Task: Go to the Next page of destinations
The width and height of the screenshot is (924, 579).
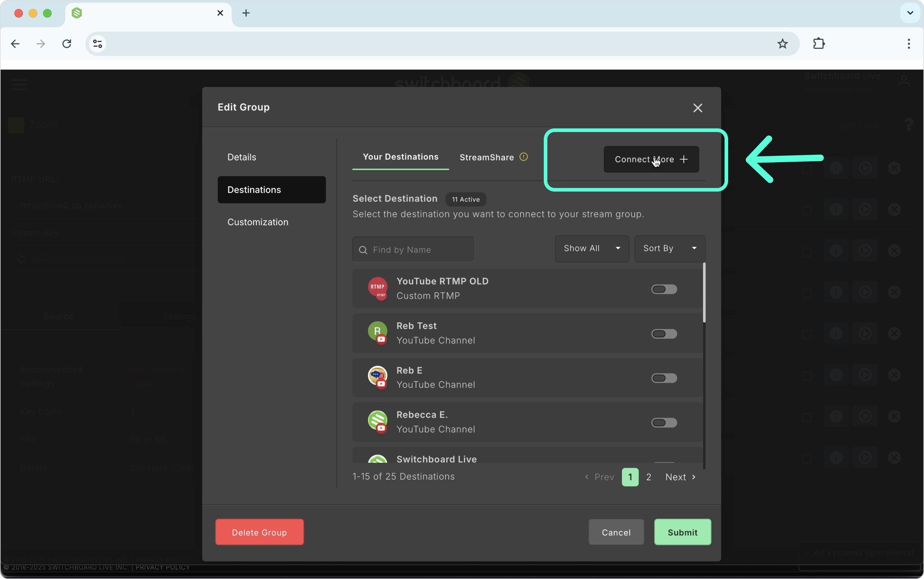Action: [x=680, y=477]
